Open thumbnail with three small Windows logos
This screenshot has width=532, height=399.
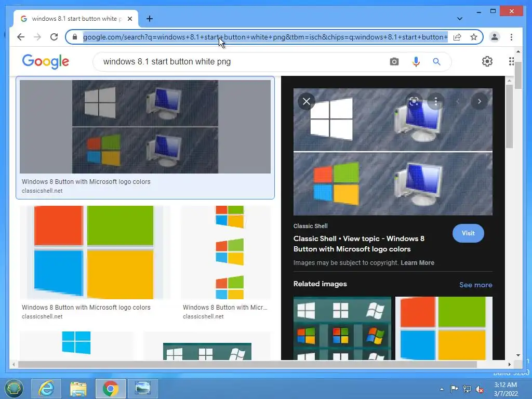pos(226,252)
